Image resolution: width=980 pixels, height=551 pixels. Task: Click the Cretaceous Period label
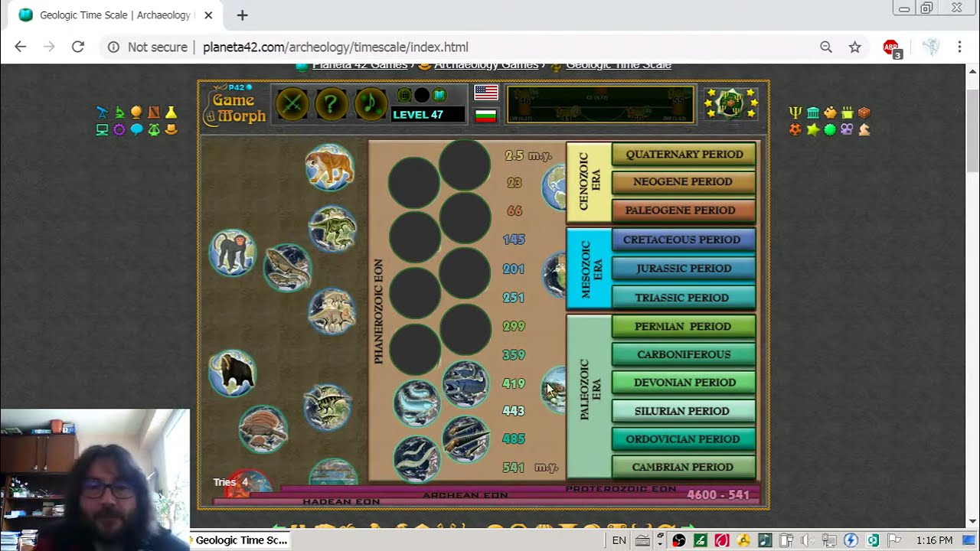click(x=684, y=240)
